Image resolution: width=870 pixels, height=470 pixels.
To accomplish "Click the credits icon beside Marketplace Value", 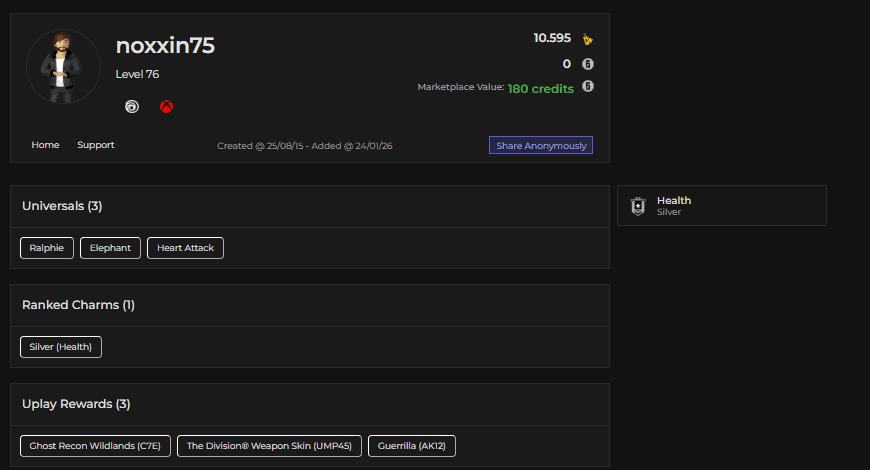I will 588,87.
